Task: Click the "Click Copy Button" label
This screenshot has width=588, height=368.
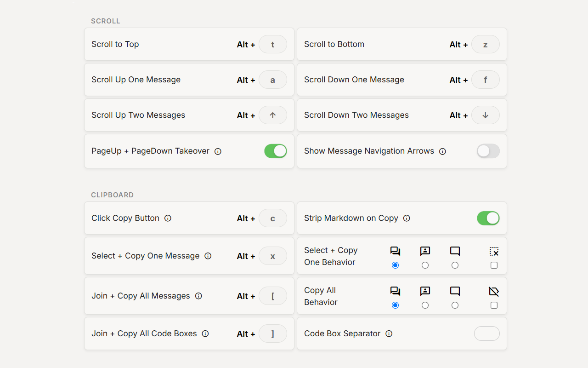Action: click(125, 218)
